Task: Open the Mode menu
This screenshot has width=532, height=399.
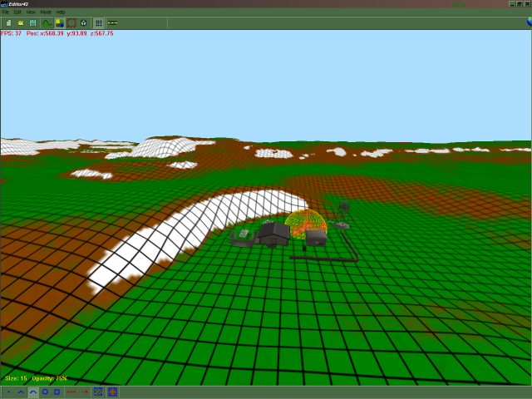Action: (x=46, y=12)
